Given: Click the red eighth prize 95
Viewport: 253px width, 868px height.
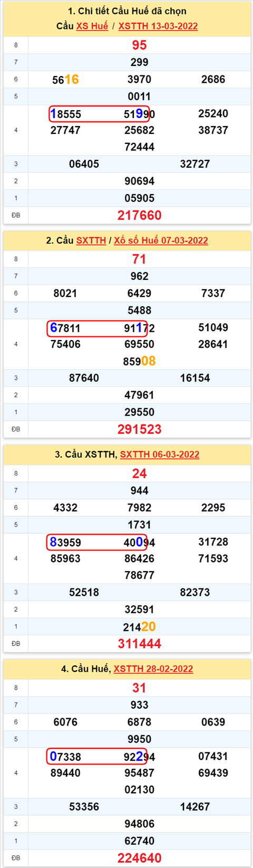Looking at the screenshot, I should [140, 45].
